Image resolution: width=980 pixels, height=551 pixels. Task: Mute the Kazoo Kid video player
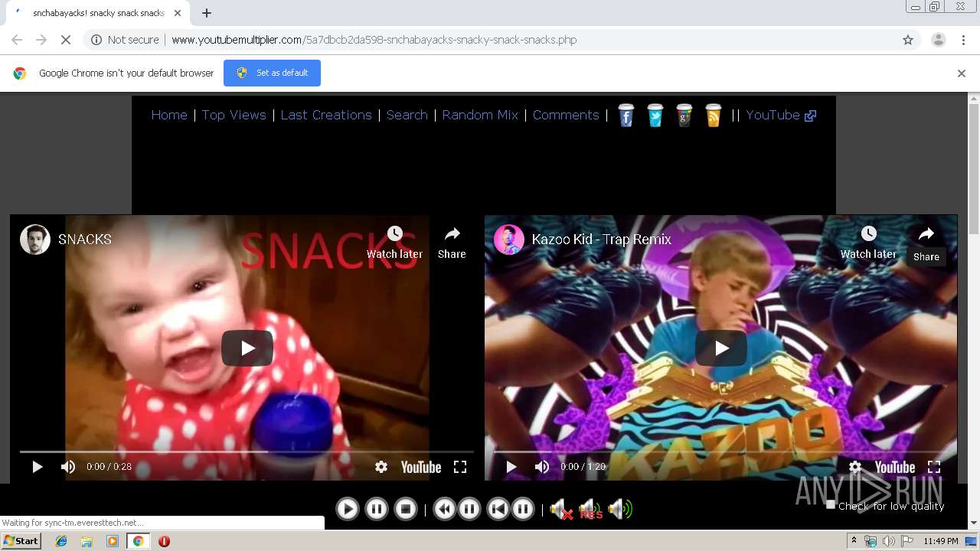pyautogui.click(x=542, y=467)
